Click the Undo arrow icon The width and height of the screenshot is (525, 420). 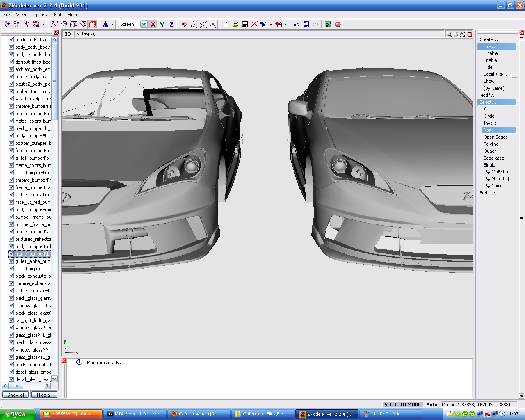(296, 25)
